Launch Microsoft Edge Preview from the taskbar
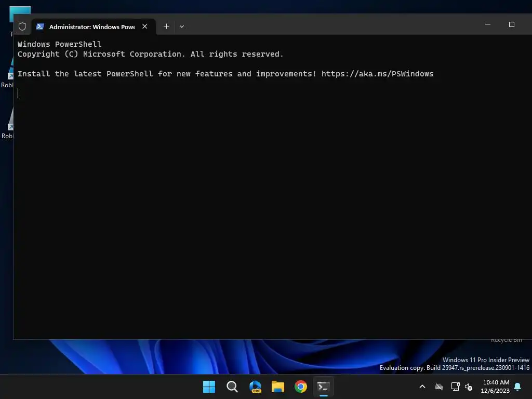The width and height of the screenshot is (532, 399). [255, 387]
